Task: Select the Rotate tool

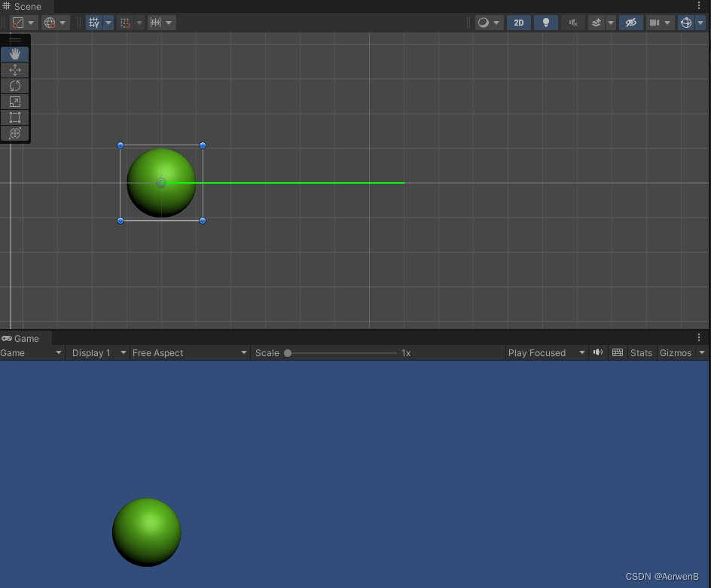Action: 15,85
